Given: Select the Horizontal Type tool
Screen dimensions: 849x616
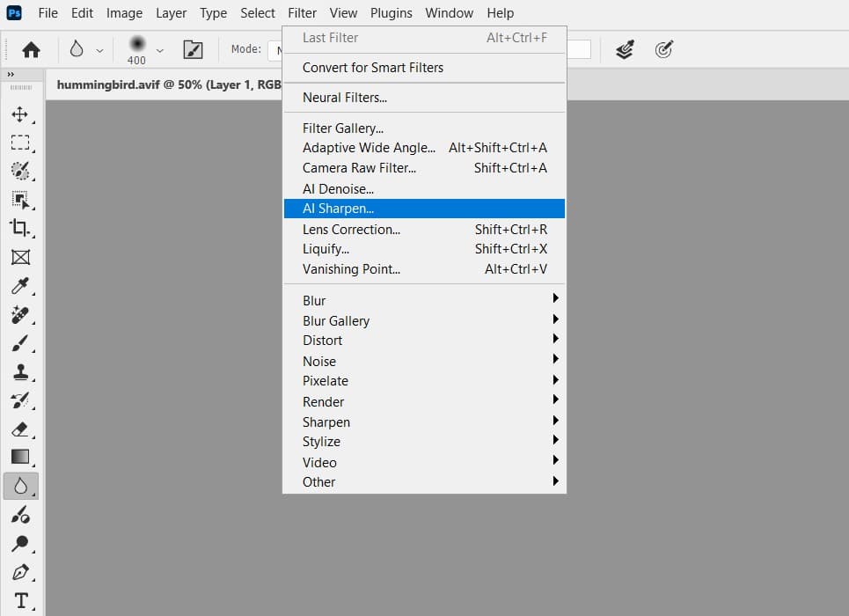Looking at the screenshot, I should (x=21, y=600).
